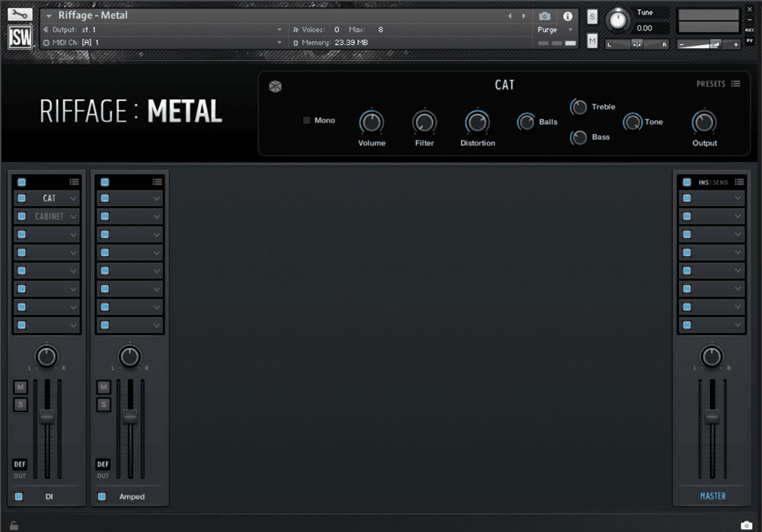762x532 pixels.
Task: Turn the Bass knob
Action: coord(578,138)
